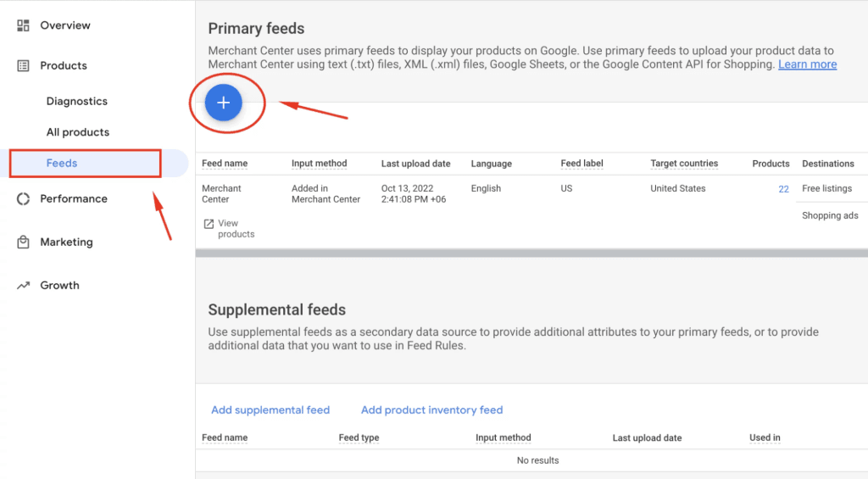Click the Target countries column header

click(683, 164)
